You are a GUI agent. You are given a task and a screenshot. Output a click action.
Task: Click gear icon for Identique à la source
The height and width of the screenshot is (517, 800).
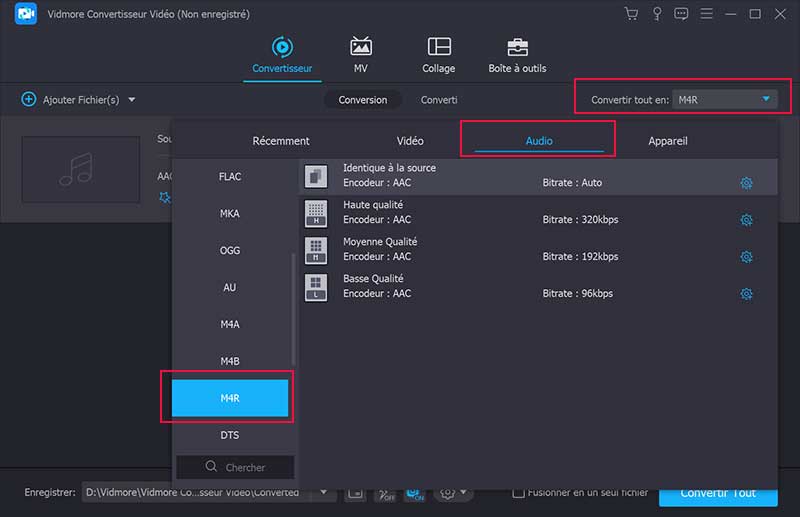(x=746, y=183)
